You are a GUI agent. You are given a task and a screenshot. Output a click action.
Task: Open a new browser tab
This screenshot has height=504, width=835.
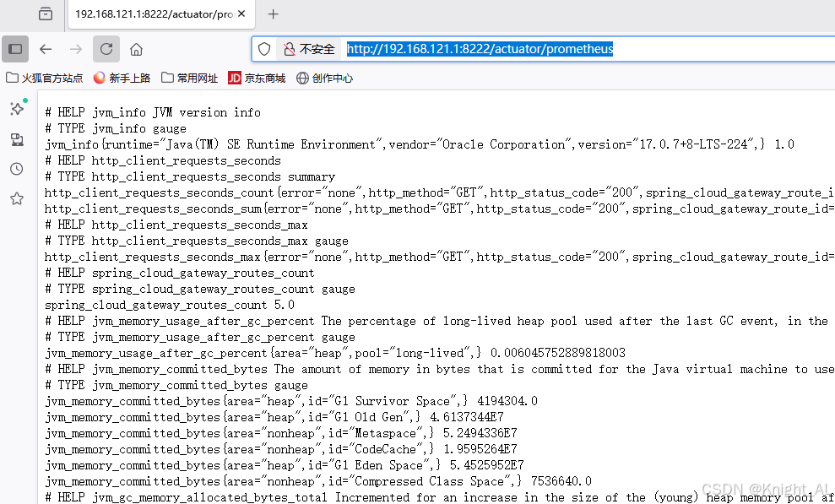(x=274, y=14)
